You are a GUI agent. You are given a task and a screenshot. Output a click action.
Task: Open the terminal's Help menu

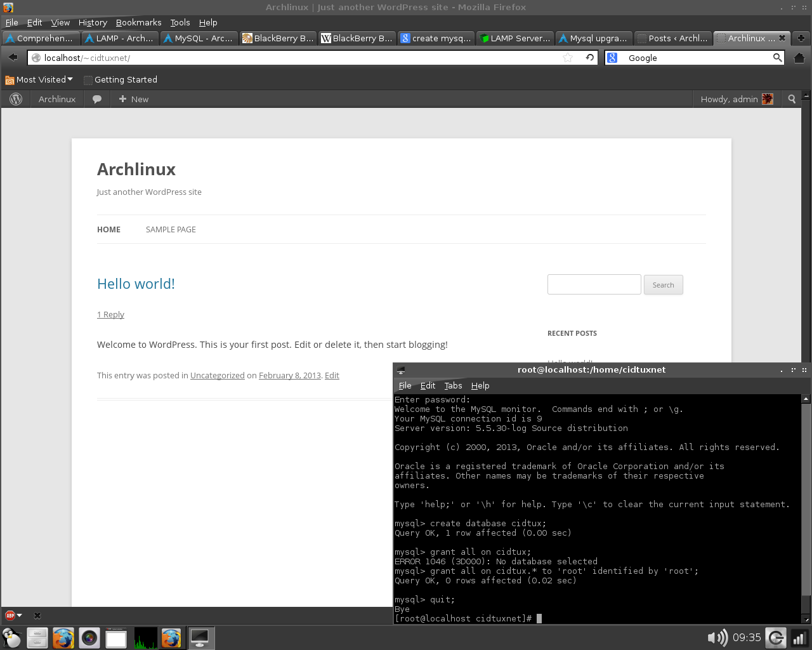tap(480, 385)
